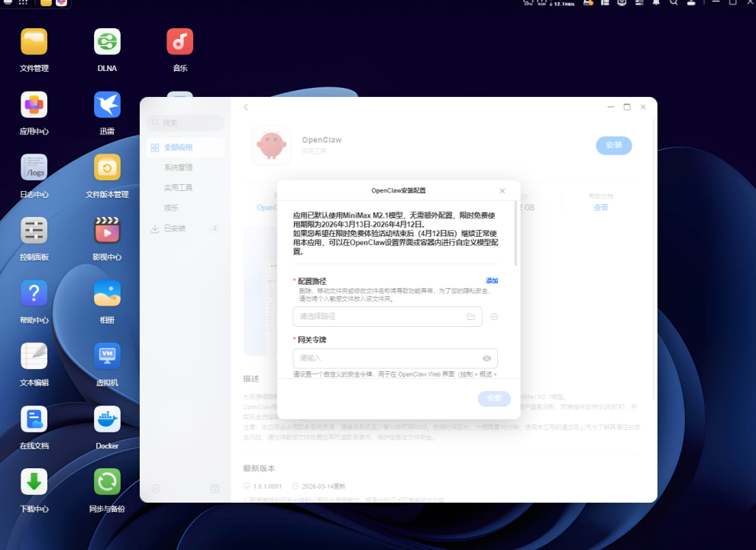Click the 'OpenClaw' app title text
The image size is (756, 550).
point(321,140)
